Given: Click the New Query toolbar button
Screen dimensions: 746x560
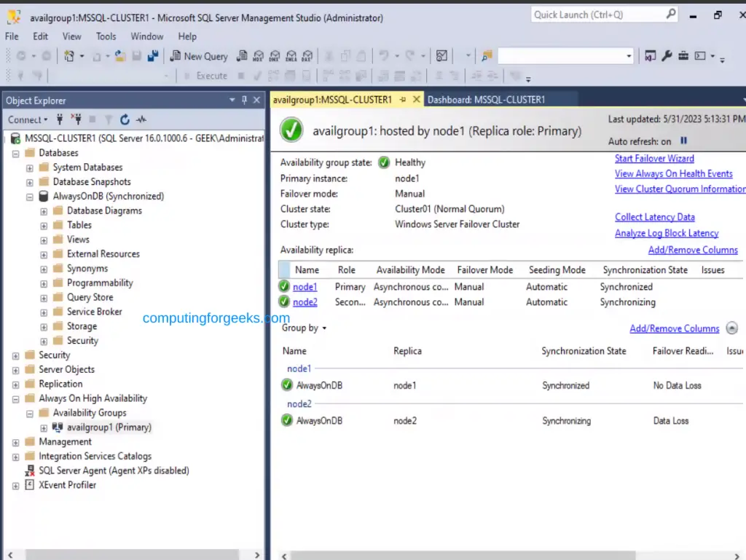Looking at the screenshot, I should click(x=199, y=56).
